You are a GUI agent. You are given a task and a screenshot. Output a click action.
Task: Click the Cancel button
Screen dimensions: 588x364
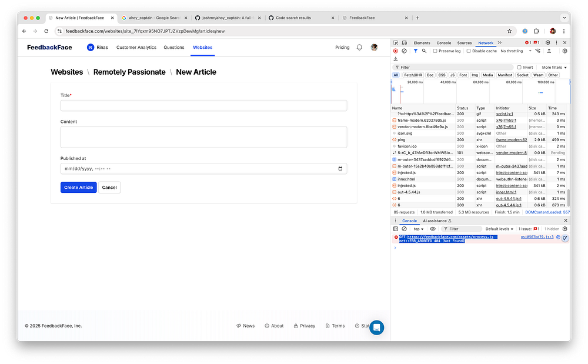109,188
